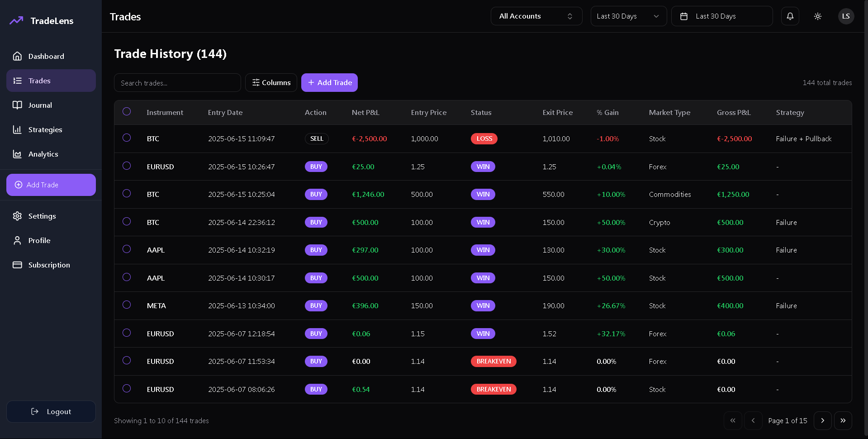The image size is (868, 439).
Task: Click the Strategies bar chart icon
Action: click(x=17, y=129)
